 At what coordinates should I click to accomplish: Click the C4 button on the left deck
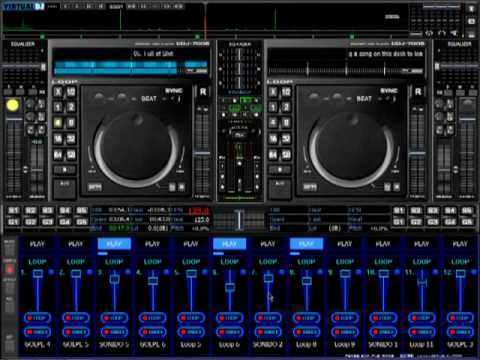point(65,222)
